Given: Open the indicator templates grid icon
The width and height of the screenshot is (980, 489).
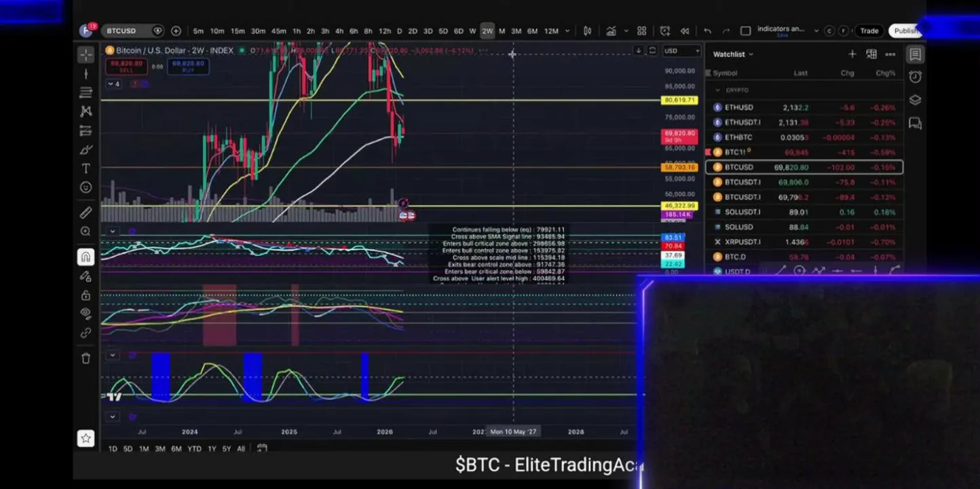Looking at the screenshot, I should click(x=642, y=31).
